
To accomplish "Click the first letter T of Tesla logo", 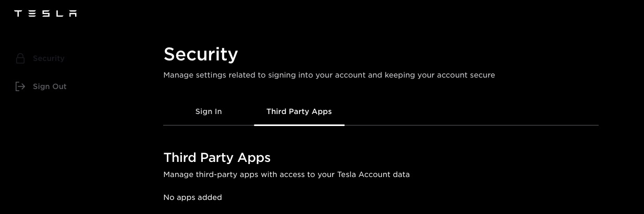I will (18, 14).
